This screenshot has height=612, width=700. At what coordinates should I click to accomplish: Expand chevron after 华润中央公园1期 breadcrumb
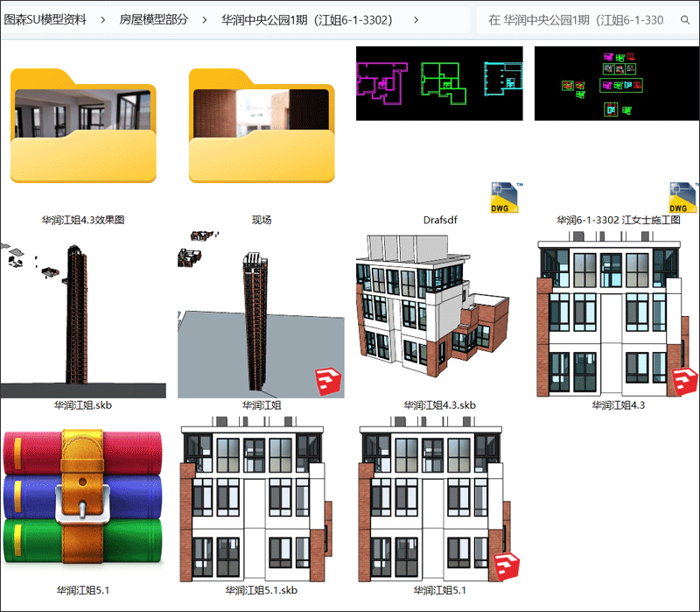[415, 19]
